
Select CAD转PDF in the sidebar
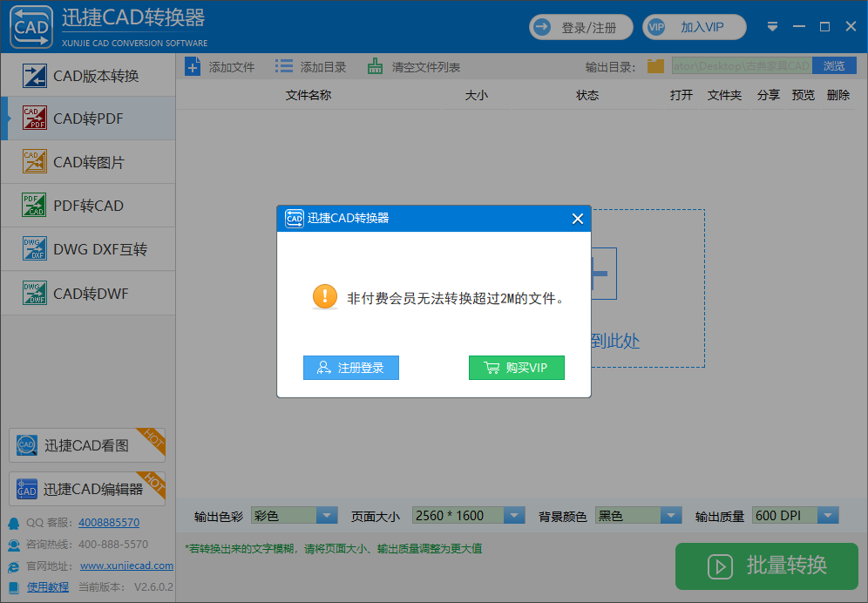(88, 119)
